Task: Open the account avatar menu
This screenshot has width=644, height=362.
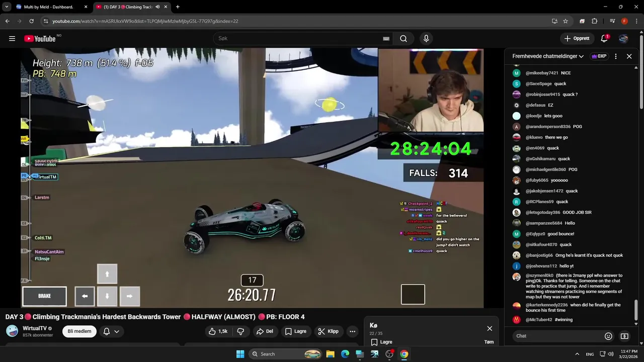Action: click(x=623, y=39)
